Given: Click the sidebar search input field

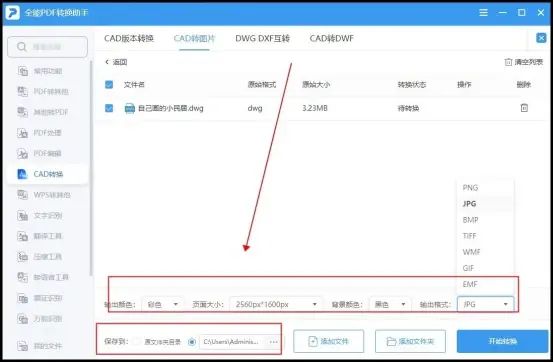Looking at the screenshot, I should (x=48, y=47).
